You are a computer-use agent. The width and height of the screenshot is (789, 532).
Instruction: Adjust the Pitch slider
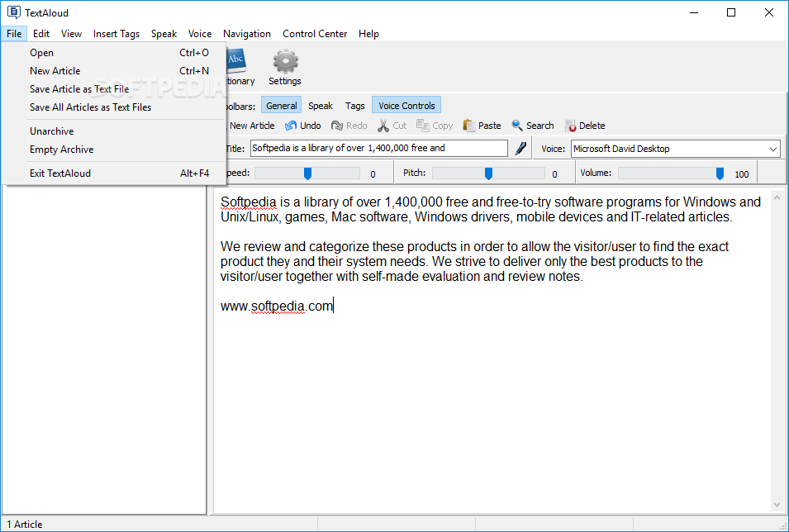coord(487,173)
